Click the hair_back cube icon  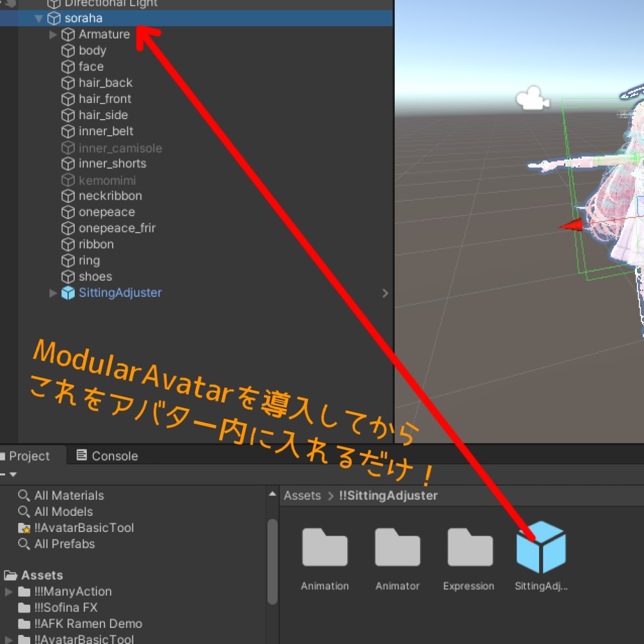pos(68,83)
